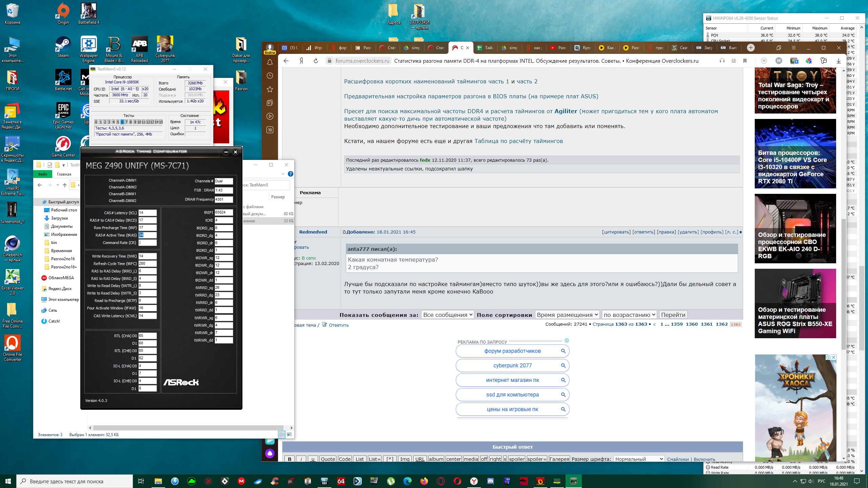
Task: Open the 'Главная' ribbon tab in Explorer
Action: pyautogui.click(x=64, y=174)
